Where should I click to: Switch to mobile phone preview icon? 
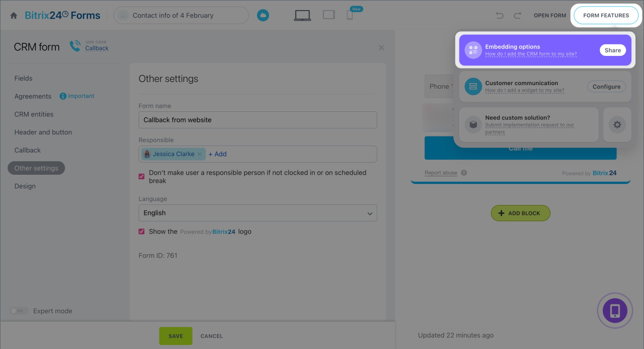(350, 16)
